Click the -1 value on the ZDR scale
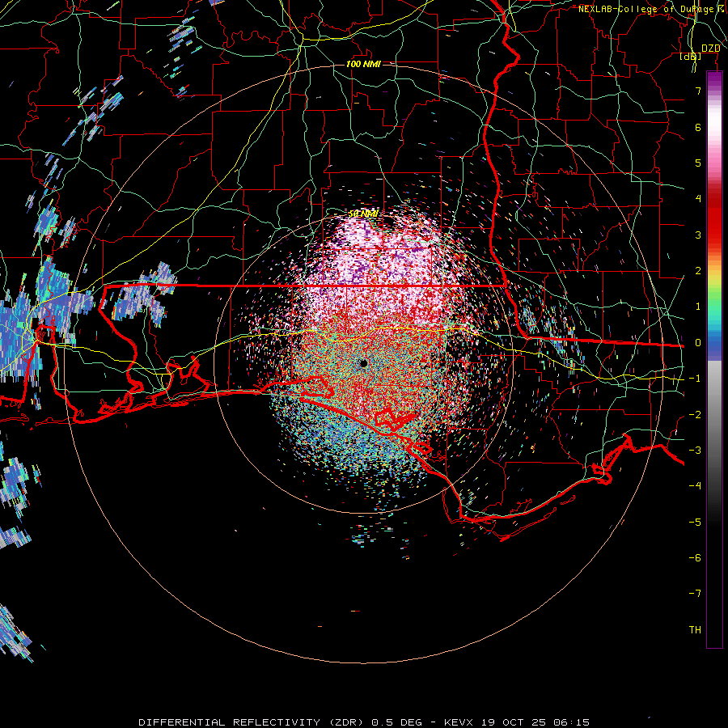 [x=695, y=379]
